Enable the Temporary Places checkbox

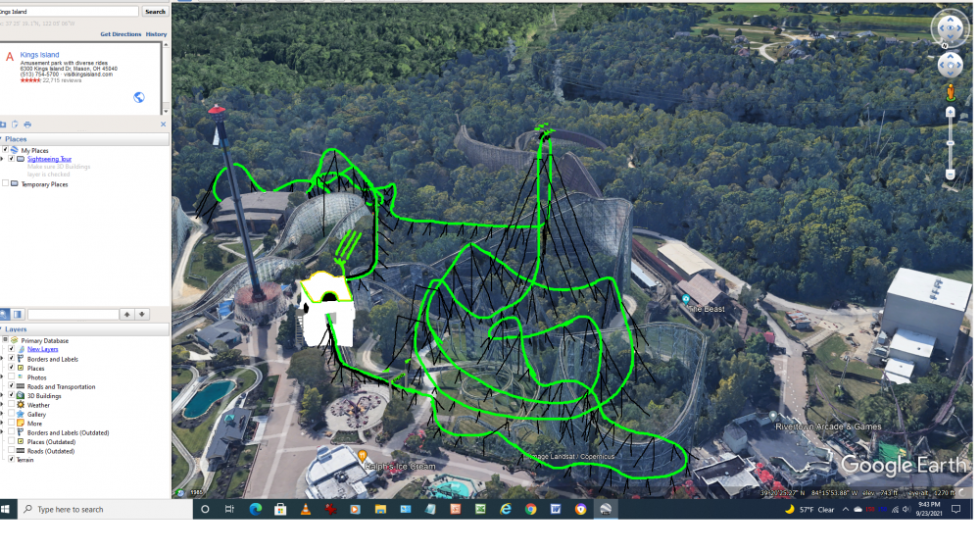[5, 183]
